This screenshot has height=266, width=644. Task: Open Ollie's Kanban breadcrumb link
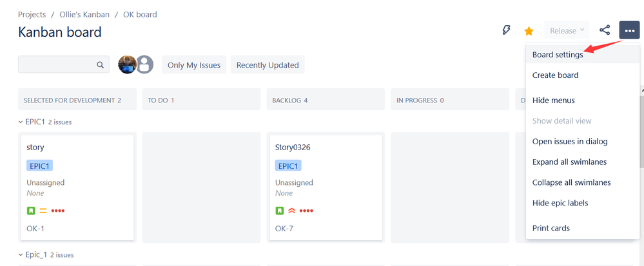(84, 14)
